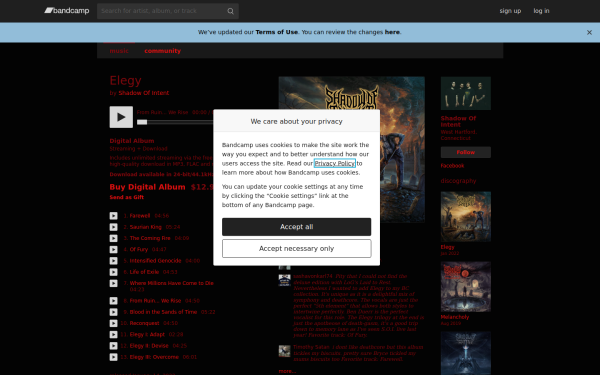Click Buy Digital Album
600x375 pixels.
pos(147,187)
